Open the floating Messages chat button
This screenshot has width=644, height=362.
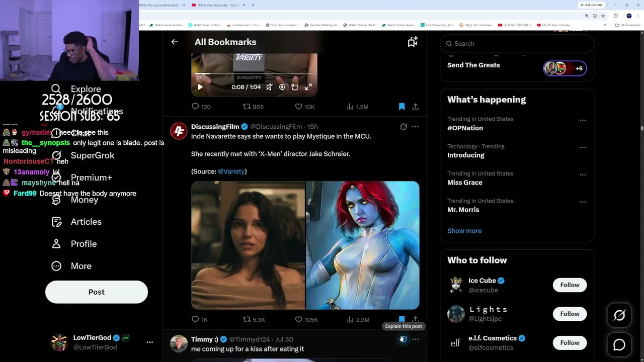click(619, 344)
